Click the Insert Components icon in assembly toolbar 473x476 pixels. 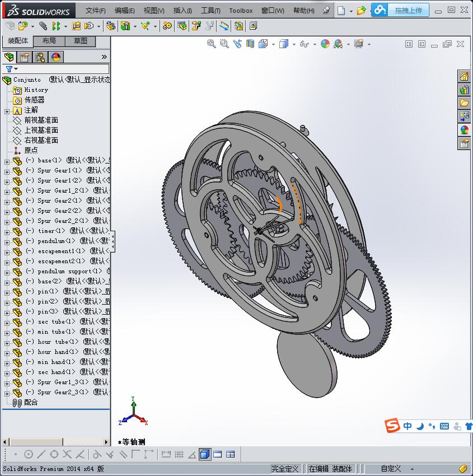click(23, 26)
